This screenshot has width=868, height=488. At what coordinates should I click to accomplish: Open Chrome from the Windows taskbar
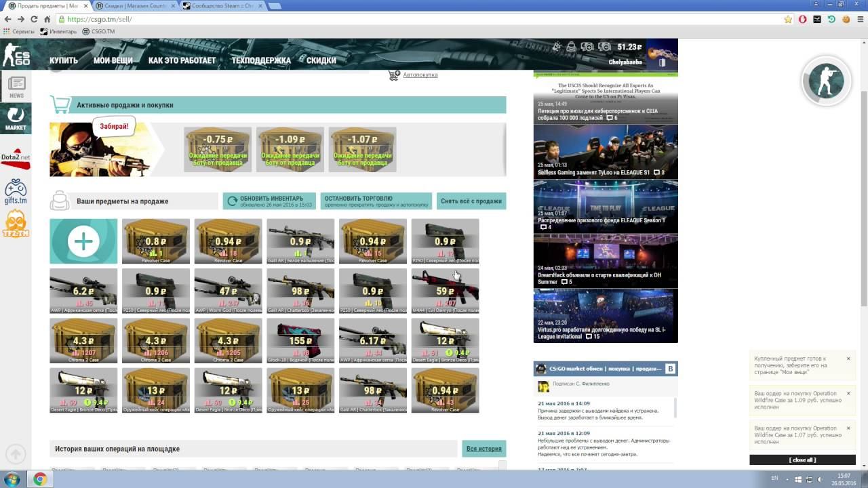40,479
